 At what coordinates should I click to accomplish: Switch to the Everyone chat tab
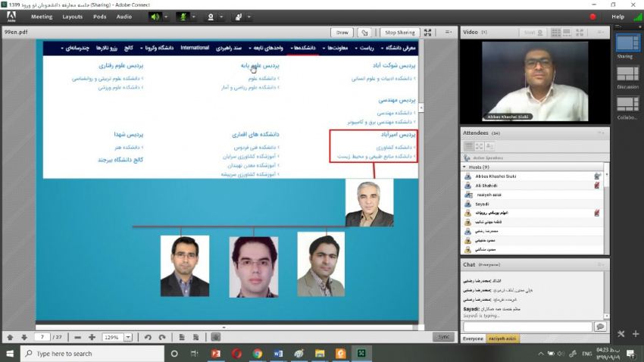coord(473,339)
